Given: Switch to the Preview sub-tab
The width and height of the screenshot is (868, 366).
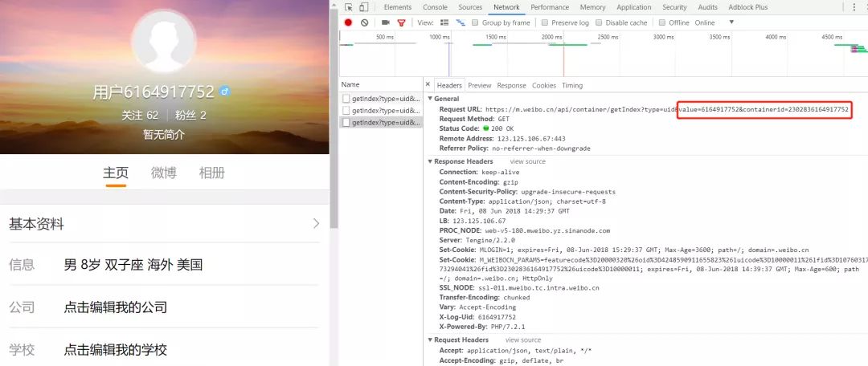Looking at the screenshot, I should point(479,86).
